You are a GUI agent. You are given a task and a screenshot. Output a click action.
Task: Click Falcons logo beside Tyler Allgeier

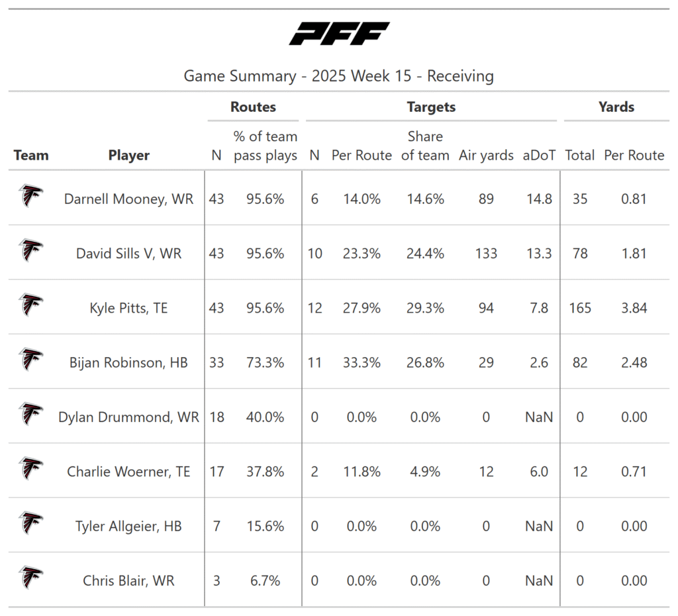pyautogui.click(x=30, y=525)
